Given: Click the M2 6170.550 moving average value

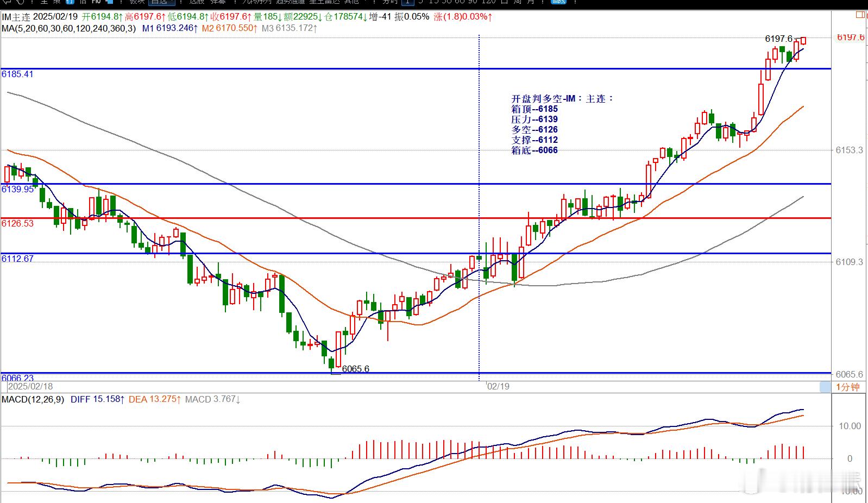Looking at the screenshot, I should tap(229, 28).
